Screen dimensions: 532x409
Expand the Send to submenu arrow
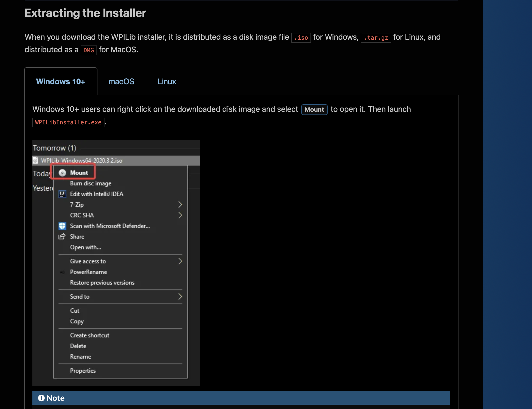(x=180, y=296)
